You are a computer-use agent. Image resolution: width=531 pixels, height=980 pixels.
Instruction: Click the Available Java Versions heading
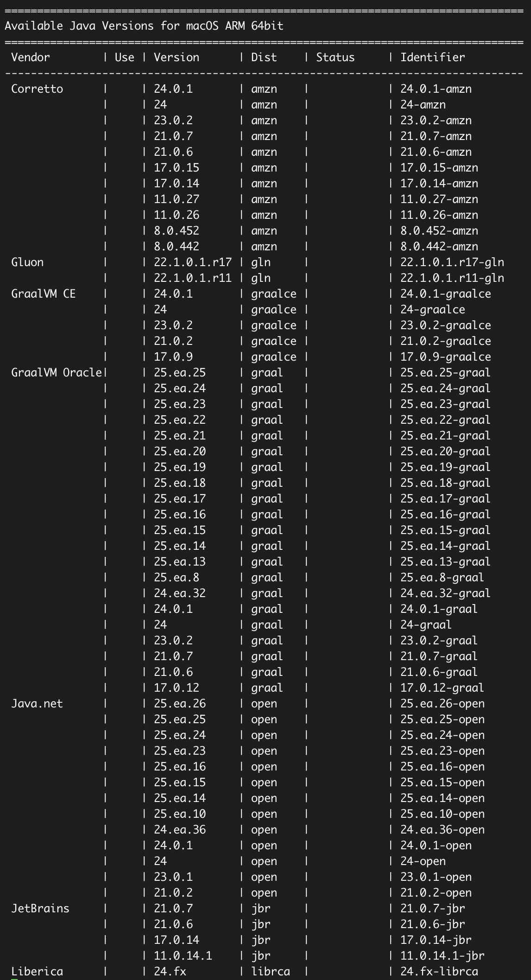tap(144, 26)
